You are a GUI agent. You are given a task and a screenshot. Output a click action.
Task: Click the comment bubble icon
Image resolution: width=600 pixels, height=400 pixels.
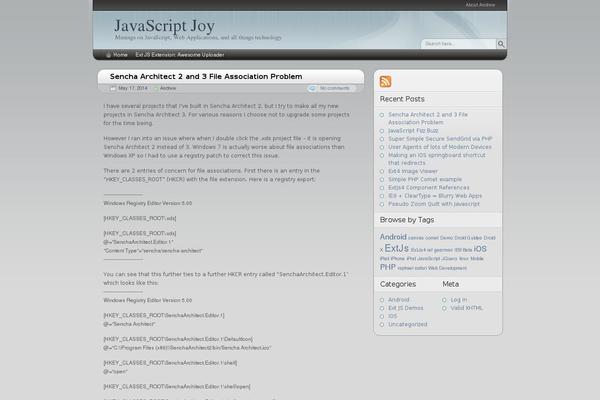coord(312,88)
